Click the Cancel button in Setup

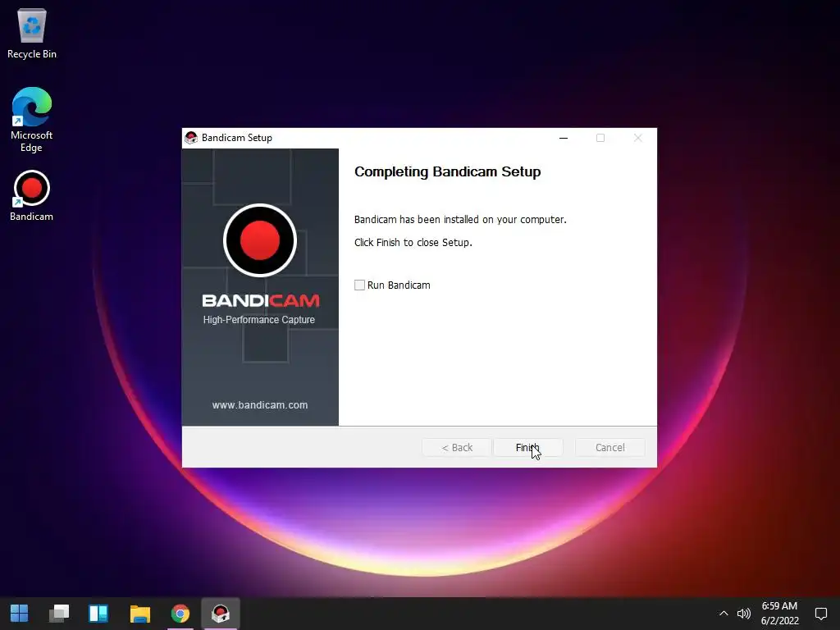[610, 447]
